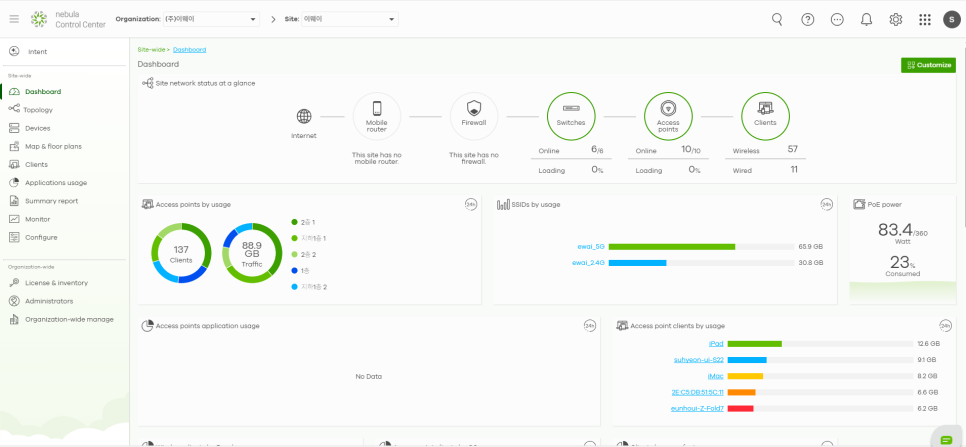Open the notifications bell
Viewport: 966px width, 447px height.
click(x=866, y=19)
